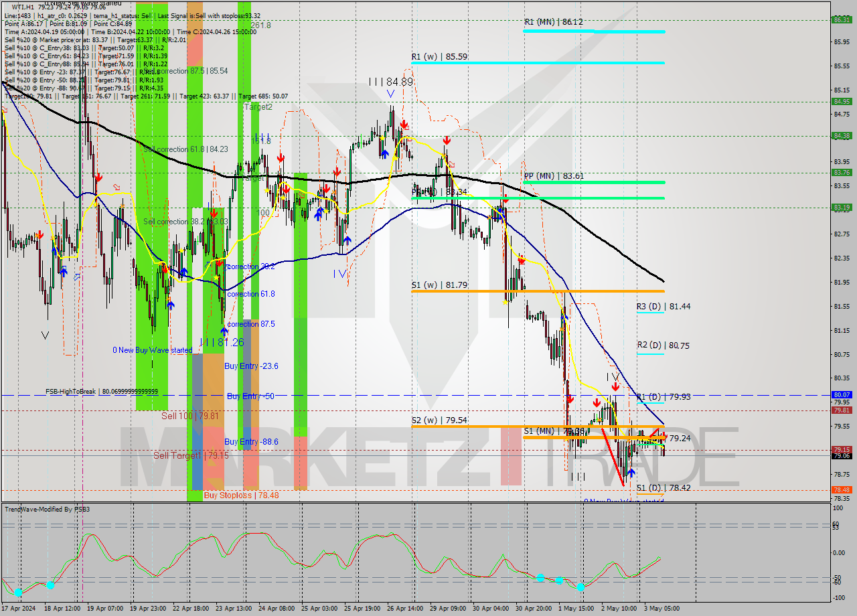Select the Target2 label

pyautogui.click(x=258, y=106)
